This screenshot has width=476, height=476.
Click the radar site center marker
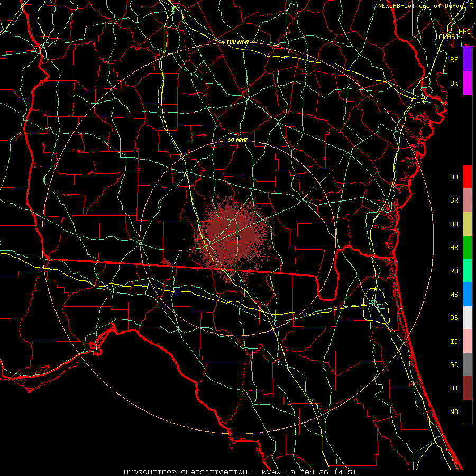(x=239, y=238)
